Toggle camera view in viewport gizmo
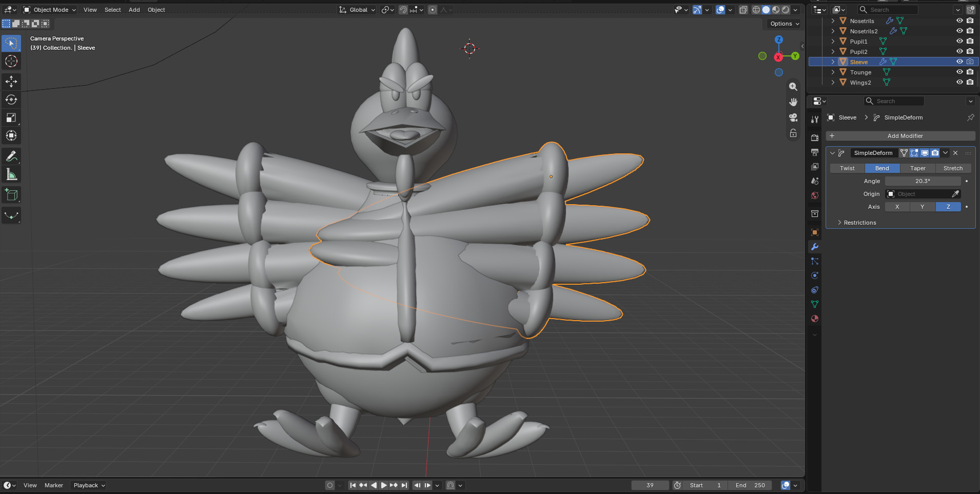Viewport: 980px width, 494px height. point(793,117)
